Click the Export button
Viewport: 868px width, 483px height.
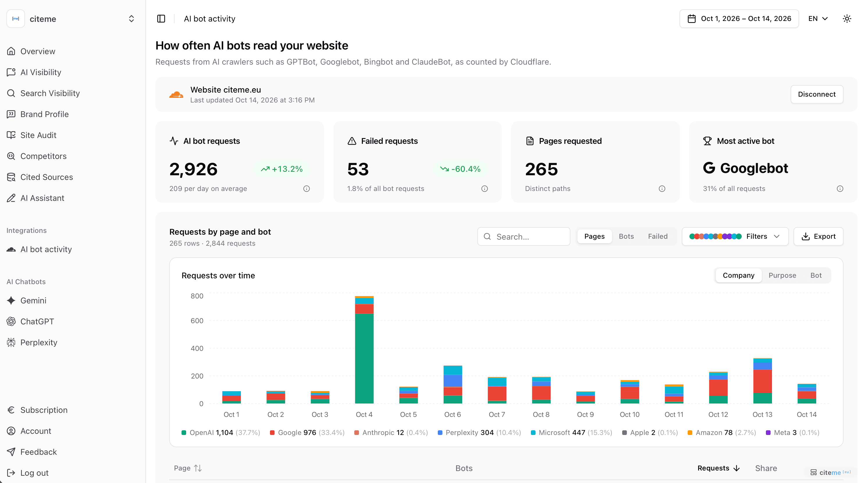click(x=818, y=236)
